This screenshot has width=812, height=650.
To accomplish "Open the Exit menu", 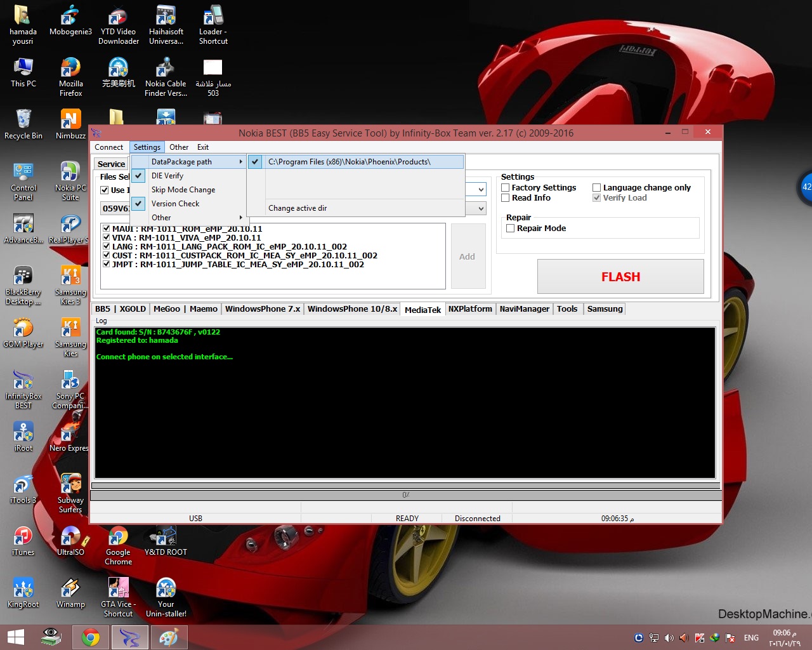I will (x=203, y=147).
